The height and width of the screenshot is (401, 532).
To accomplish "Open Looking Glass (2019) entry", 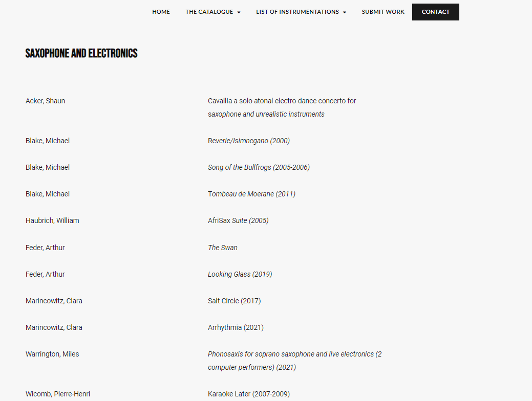I will [240, 274].
